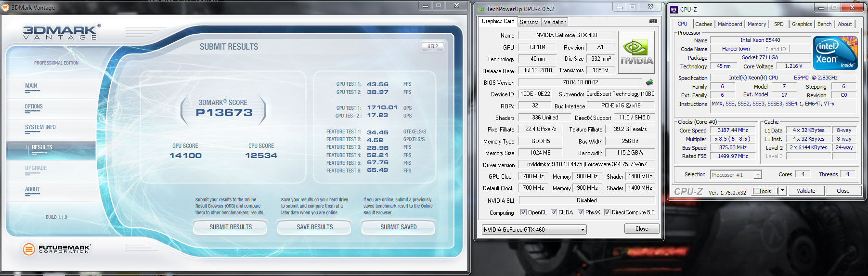
Task: Click the 3DMark Vantage logo
Action: tap(62, 32)
